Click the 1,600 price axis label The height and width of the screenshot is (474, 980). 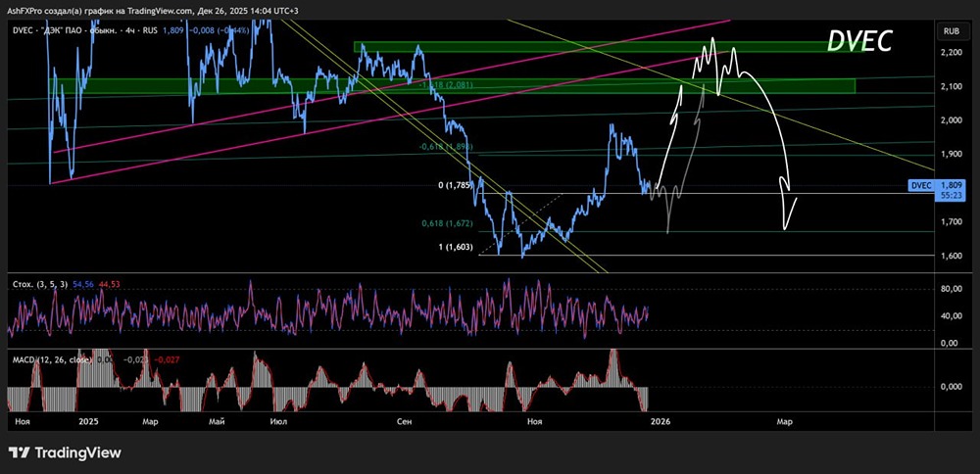tap(953, 256)
